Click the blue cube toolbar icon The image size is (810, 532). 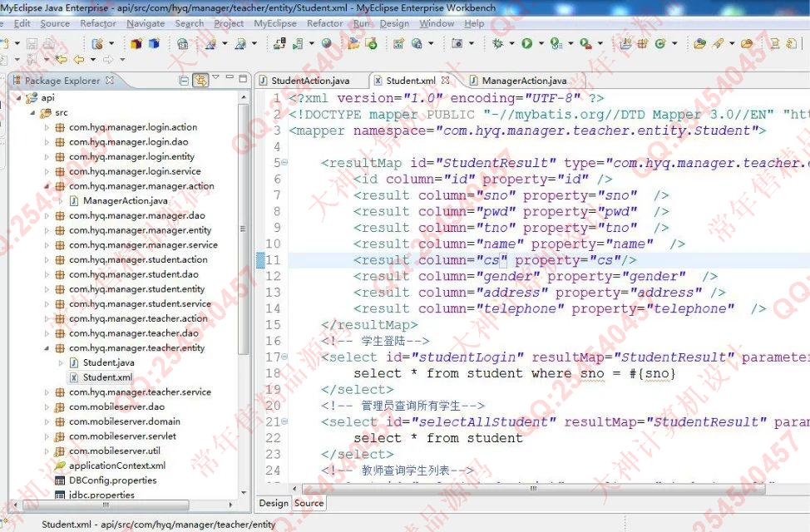pyautogui.click(x=154, y=44)
